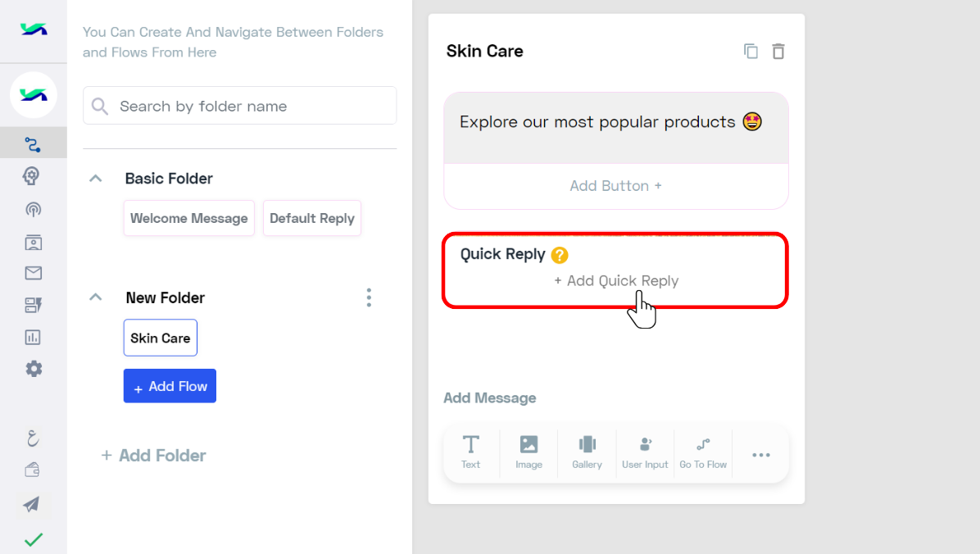Select the Default Reply flow
This screenshot has height=554, width=980.
pos(312,218)
